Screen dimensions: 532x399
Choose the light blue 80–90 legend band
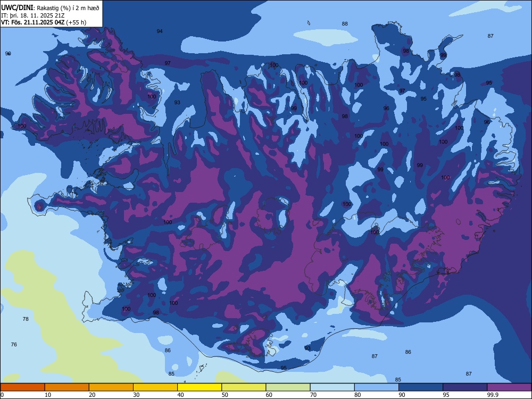[x=377, y=387]
